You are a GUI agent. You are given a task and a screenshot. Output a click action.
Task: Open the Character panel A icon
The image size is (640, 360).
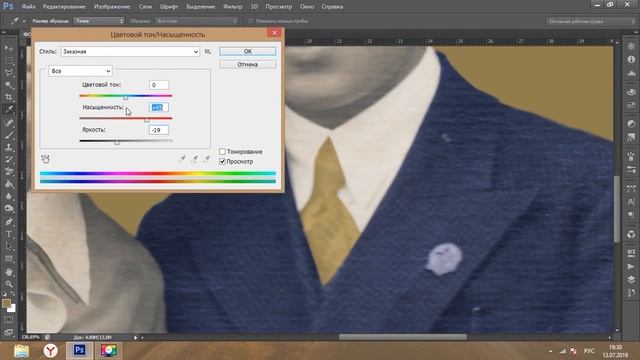(631, 202)
